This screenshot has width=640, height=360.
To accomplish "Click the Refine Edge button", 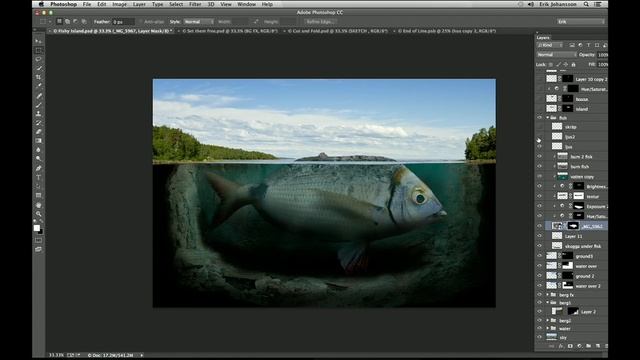I will pyautogui.click(x=320, y=22).
